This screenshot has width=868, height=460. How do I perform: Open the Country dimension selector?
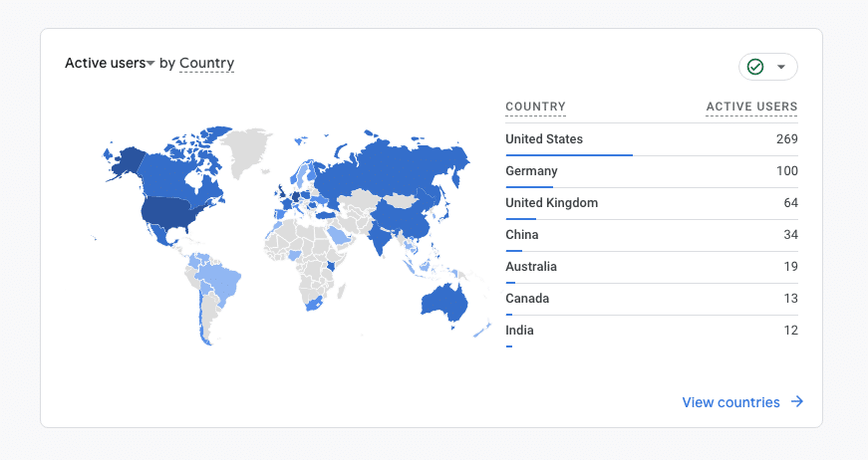[206, 64]
